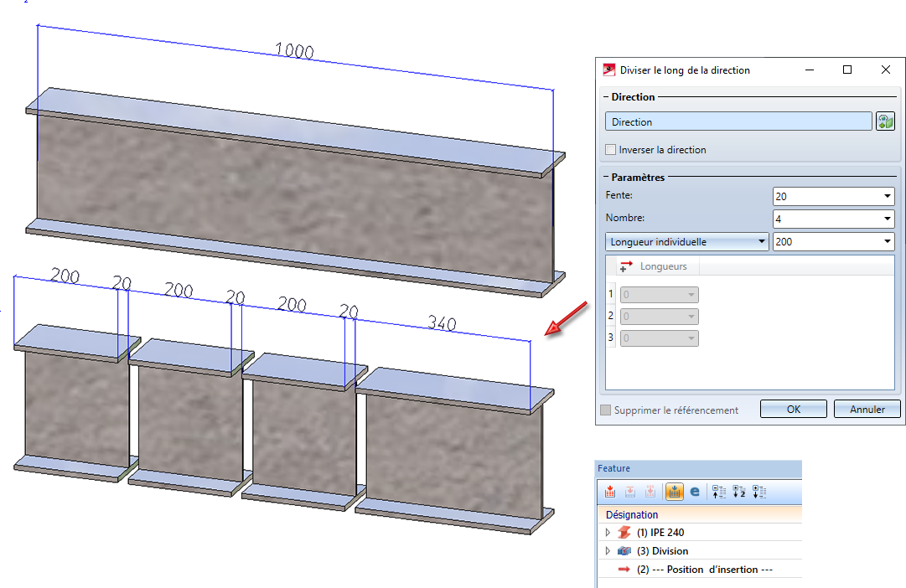Click the 340 dimension text on lower beam

pyautogui.click(x=442, y=322)
